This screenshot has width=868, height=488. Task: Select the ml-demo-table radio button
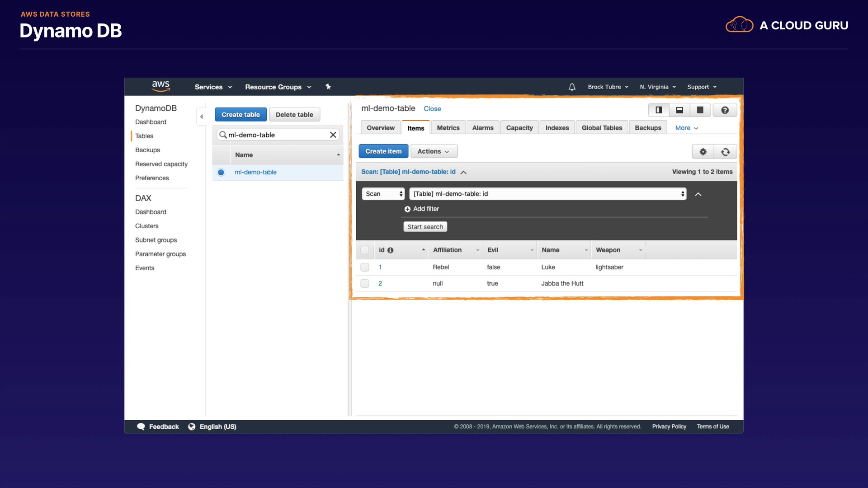click(x=221, y=172)
